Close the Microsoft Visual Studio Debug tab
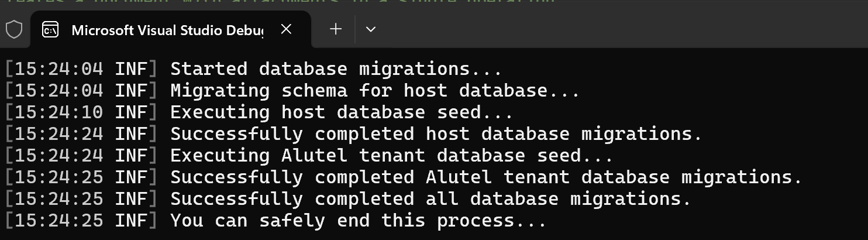Screen dimensions: 868x240 click(286, 29)
